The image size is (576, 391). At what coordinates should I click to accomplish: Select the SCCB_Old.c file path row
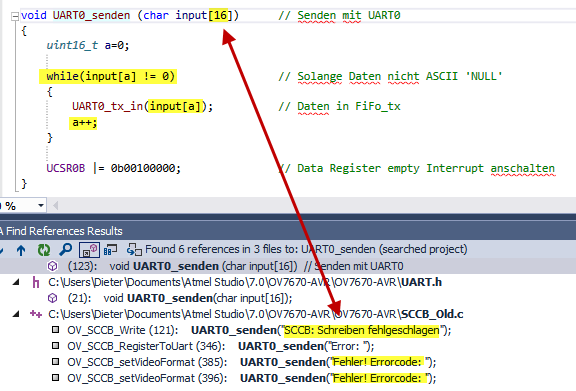point(256,314)
